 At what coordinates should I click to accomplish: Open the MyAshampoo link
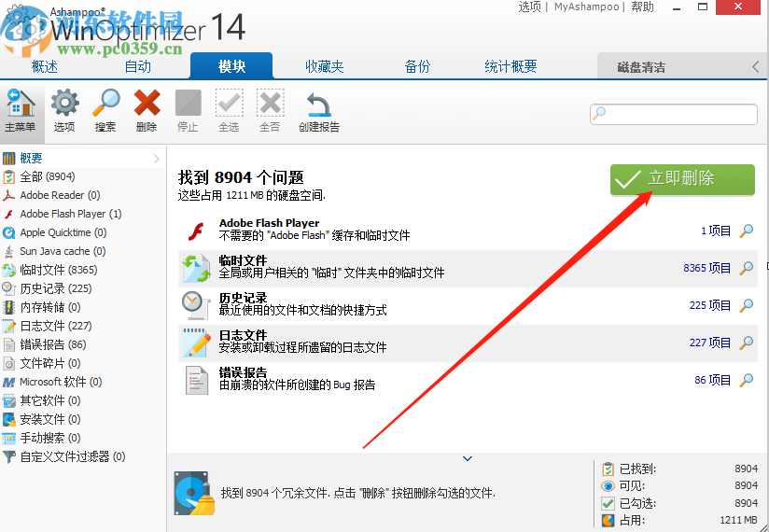(x=587, y=7)
